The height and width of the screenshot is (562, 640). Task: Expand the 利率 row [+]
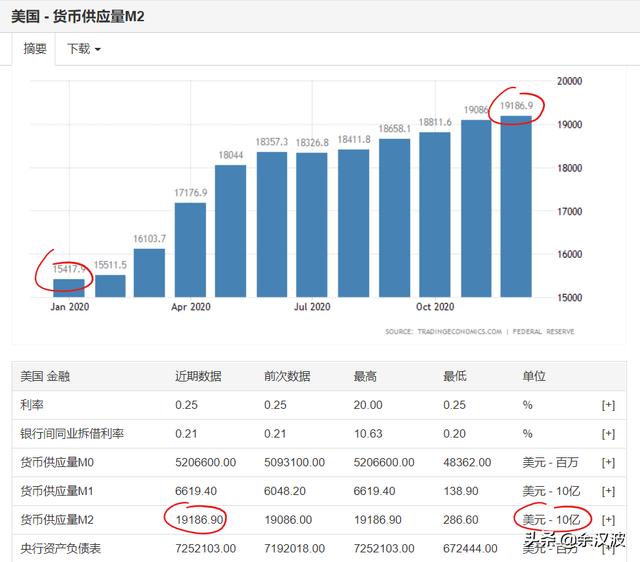(x=608, y=405)
